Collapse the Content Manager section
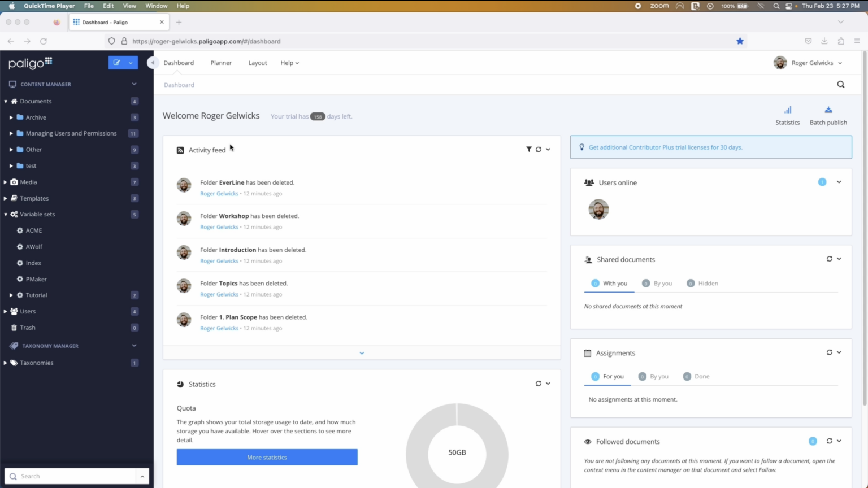 [x=134, y=84]
